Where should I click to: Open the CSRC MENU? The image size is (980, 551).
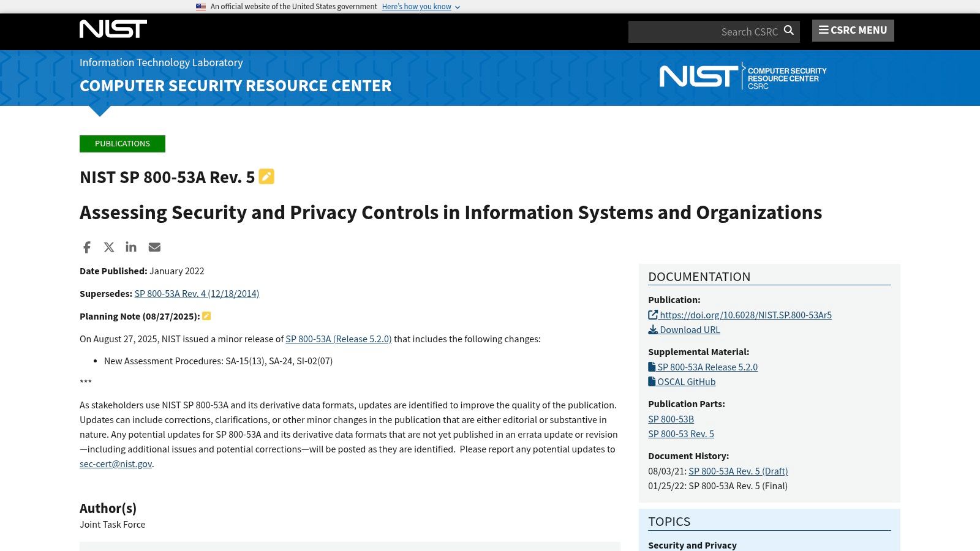[853, 30]
